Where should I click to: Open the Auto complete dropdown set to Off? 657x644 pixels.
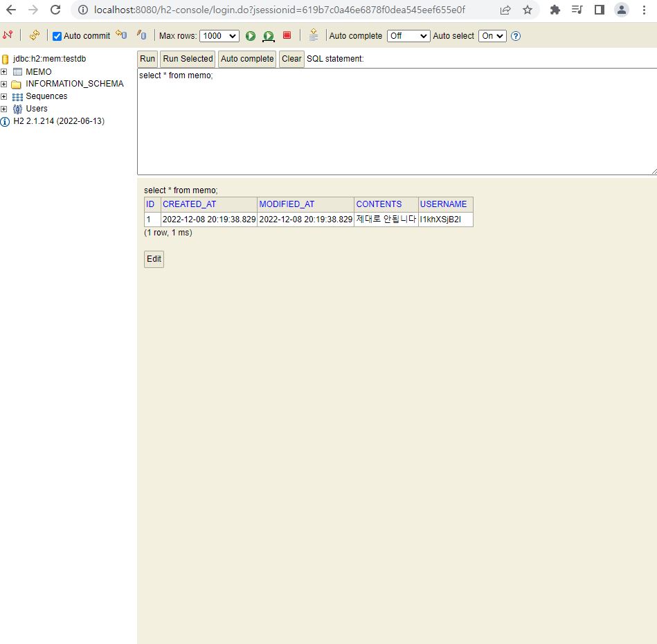[408, 36]
